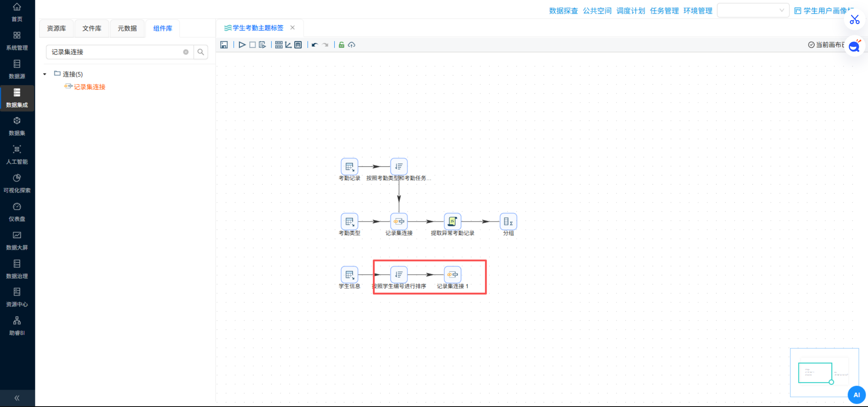This screenshot has width=868, height=407.
Task: Click the canvas minimap viewport
Action: click(x=815, y=373)
